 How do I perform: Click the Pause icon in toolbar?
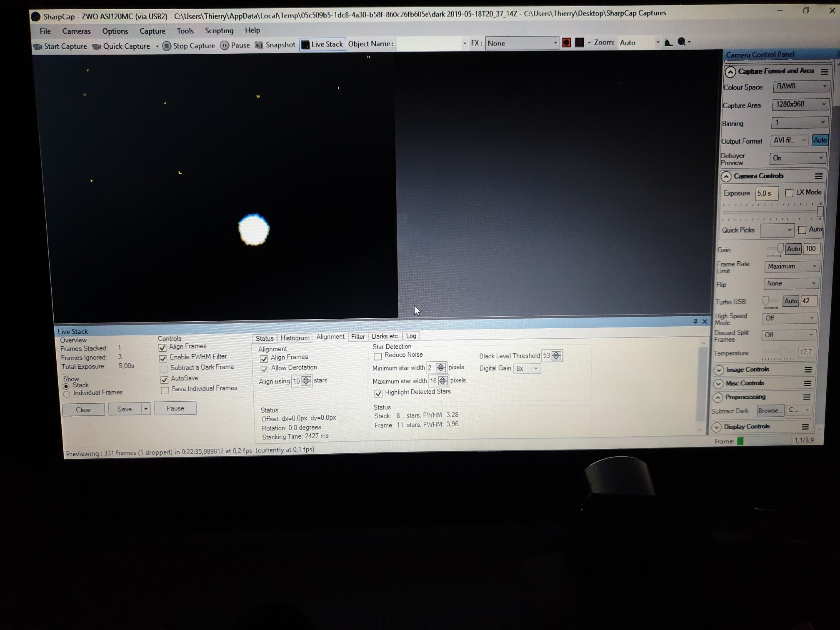coord(225,45)
